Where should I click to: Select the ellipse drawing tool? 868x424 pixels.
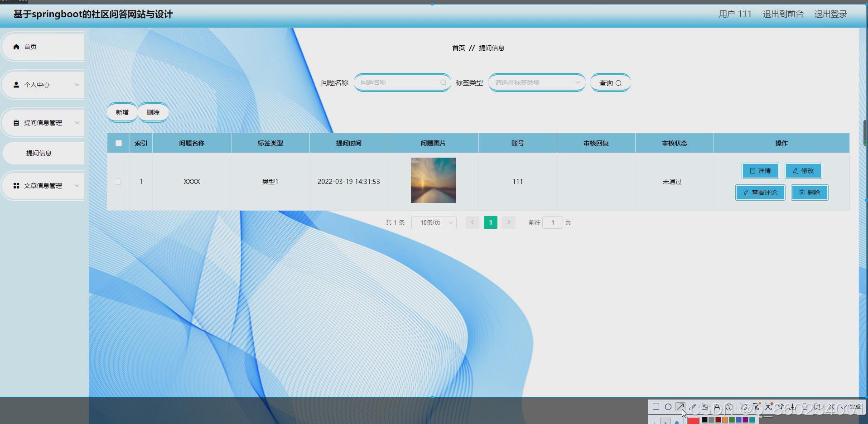coord(668,407)
